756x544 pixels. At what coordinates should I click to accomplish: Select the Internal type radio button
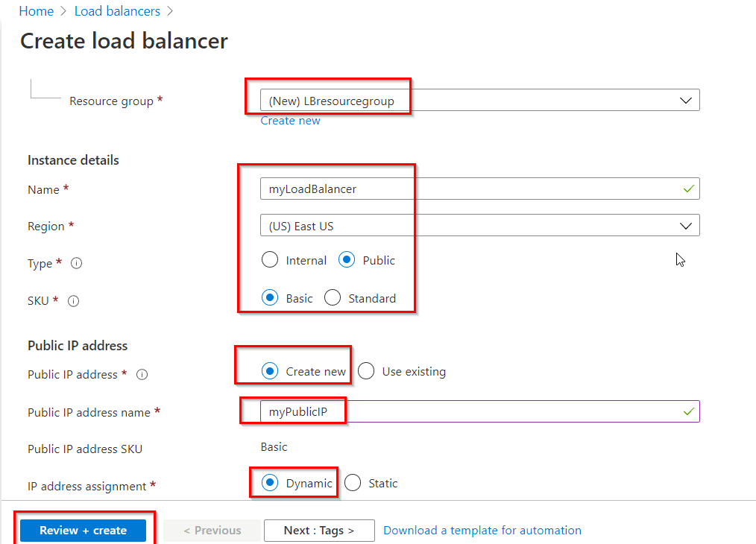tap(270, 260)
